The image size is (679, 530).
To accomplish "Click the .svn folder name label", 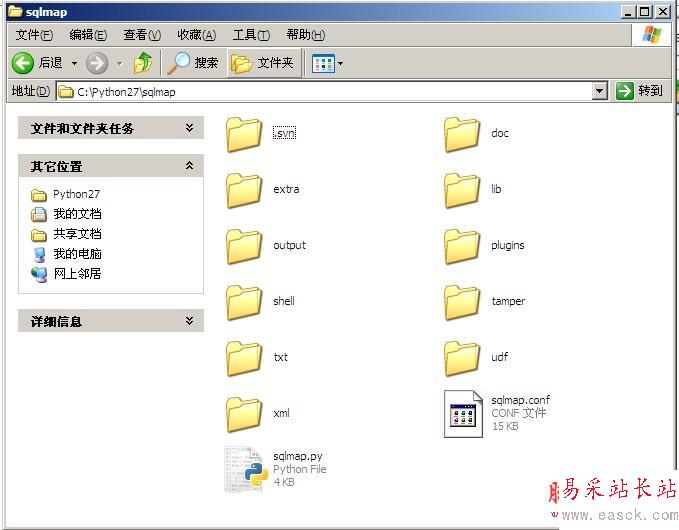I will tap(285, 133).
